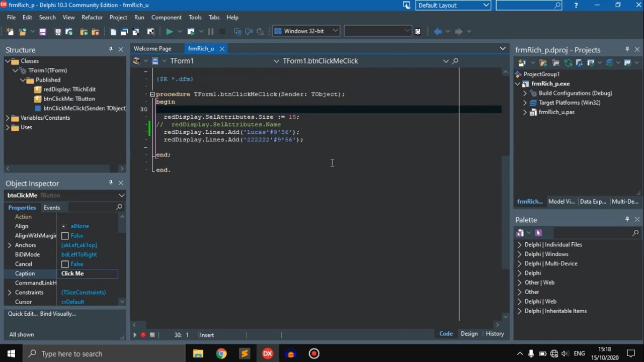Click the platform device icon beside empty combo
The width and height of the screenshot is (644, 362).
[x=418, y=31]
